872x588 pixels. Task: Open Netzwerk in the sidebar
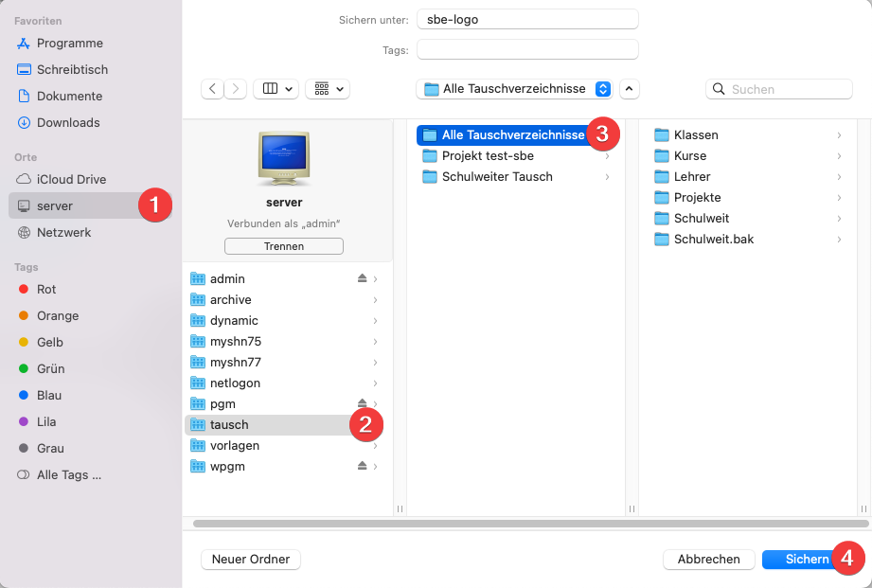tap(54, 233)
